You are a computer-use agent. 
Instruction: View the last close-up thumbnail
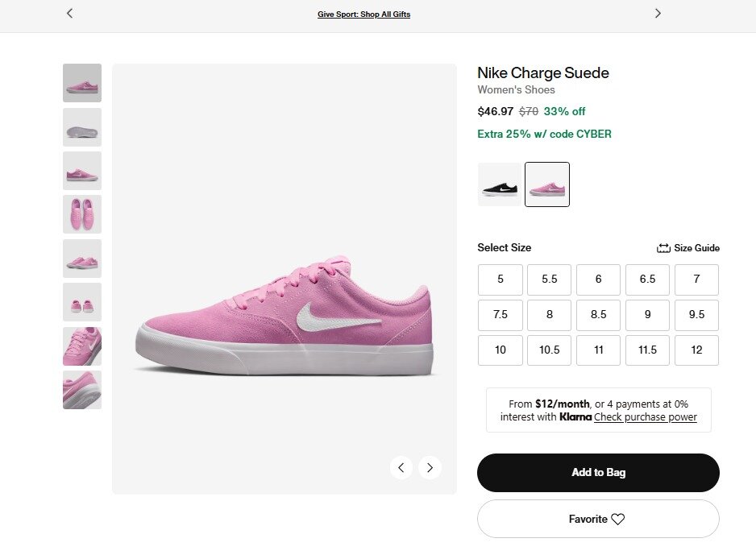(x=82, y=390)
